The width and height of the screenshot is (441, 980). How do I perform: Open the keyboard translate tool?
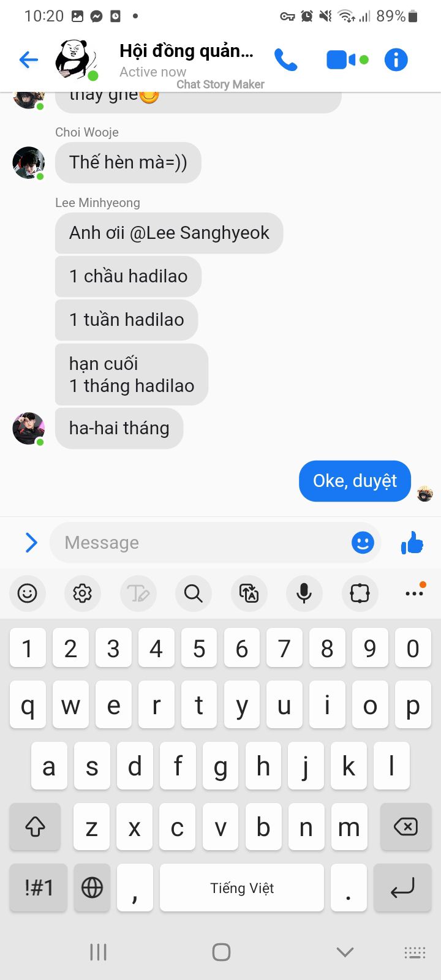(249, 593)
